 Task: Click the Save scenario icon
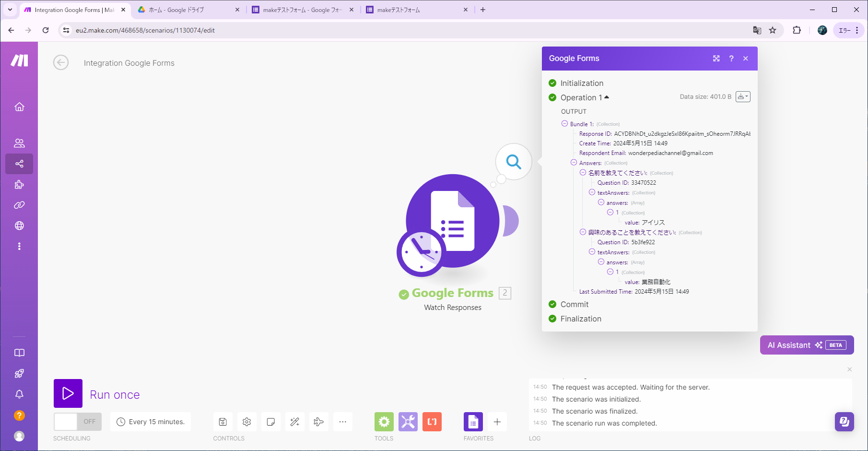223,422
